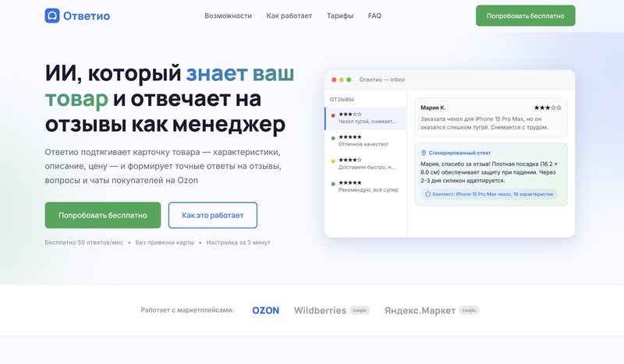This screenshot has width=624, height=364.
Task: Click hero Попробовать бесплатно green button
Action: (x=103, y=215)
